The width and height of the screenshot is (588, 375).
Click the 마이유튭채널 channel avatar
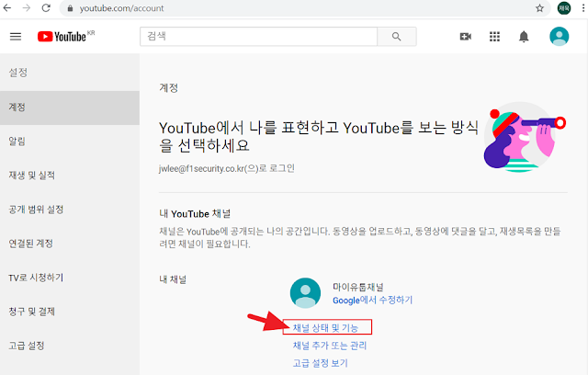(x=305, y=293)
